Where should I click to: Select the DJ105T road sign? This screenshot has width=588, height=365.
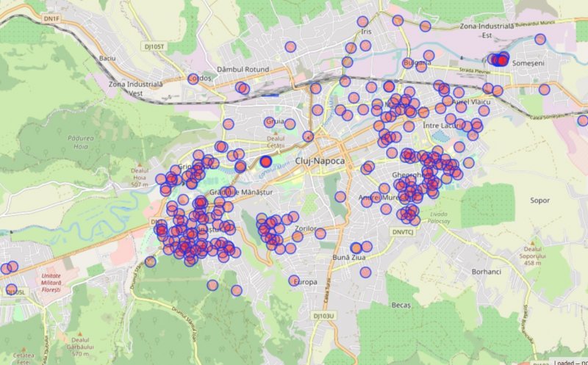154,46
